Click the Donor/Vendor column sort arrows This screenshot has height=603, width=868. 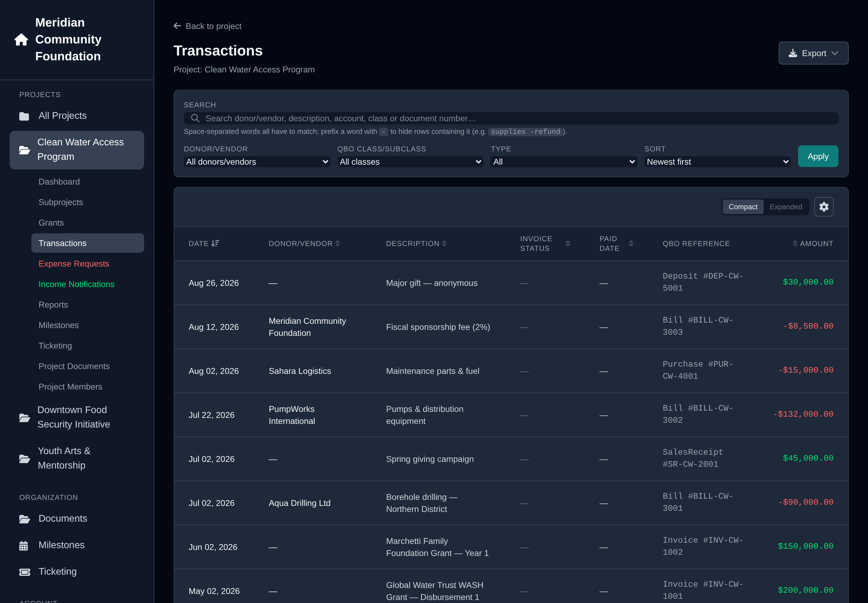pos(338,243)
